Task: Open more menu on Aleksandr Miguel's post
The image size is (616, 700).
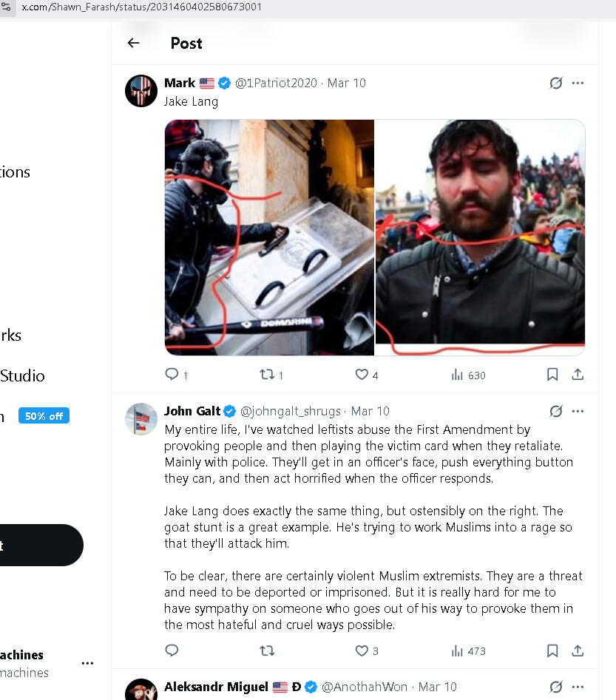Action: tap(578, 687)
